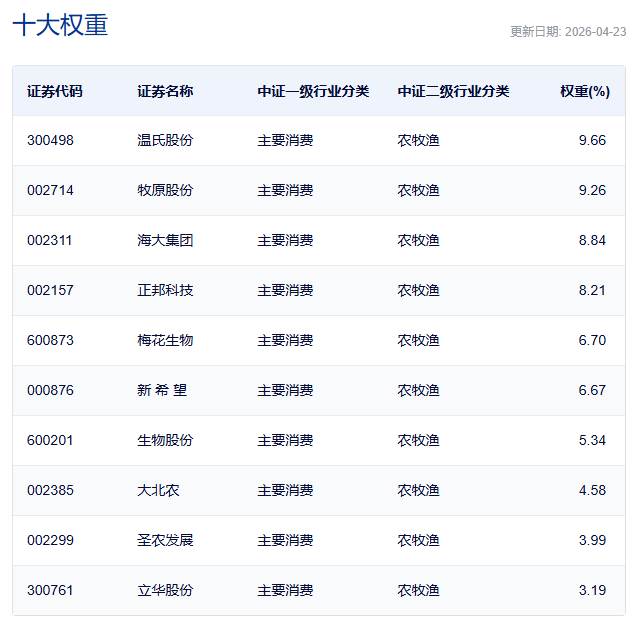Click the 中证一级行业分类 column header
Image resolution: width=634 pixels, height=626 pixels.
tap(313, 91)
